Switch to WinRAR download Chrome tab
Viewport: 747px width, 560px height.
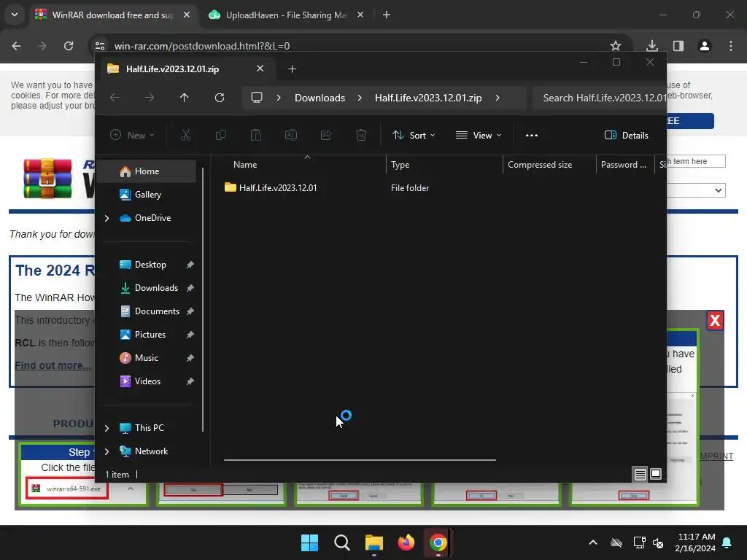pyautogui.click(x=113, y=15)
